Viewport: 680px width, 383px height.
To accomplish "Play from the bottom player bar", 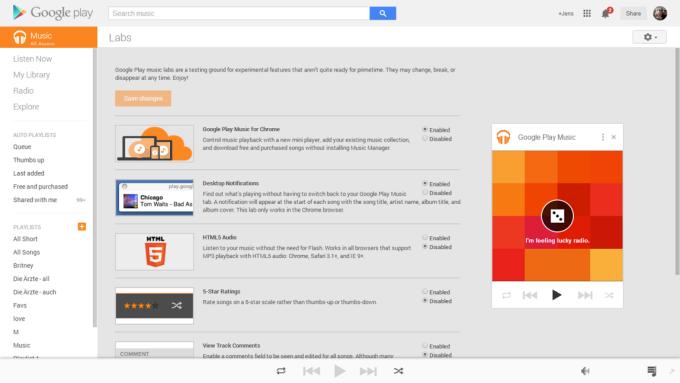I will coord(340,371).
